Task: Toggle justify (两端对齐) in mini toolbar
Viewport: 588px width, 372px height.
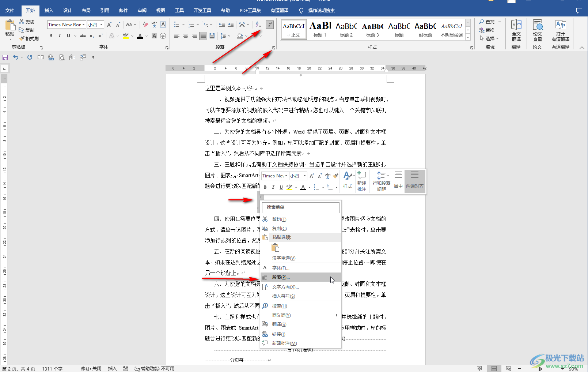Action: point(415,181)
